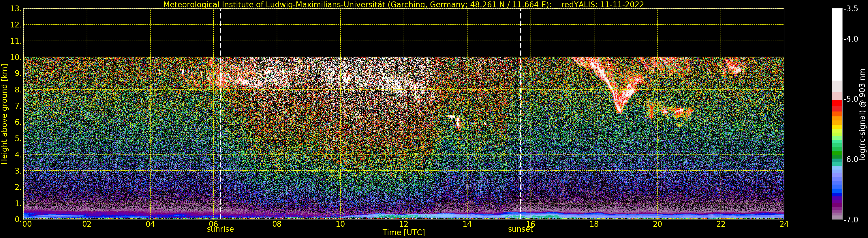Screen dimensions: 868x238
Task: Click the time axis tick label 08
Action: [x=277, y=224]
